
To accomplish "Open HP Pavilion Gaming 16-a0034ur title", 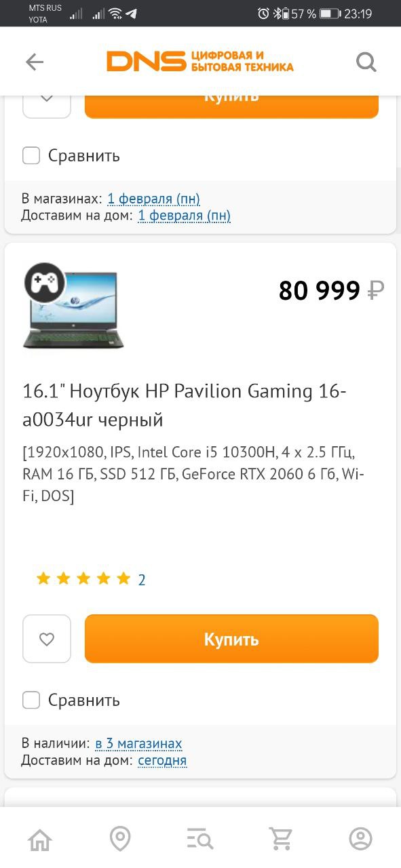I will click(x=185, y=406).
